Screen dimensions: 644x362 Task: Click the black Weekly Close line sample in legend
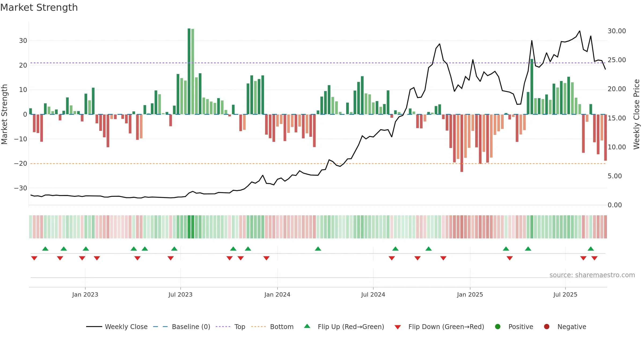tap(94, 327)
